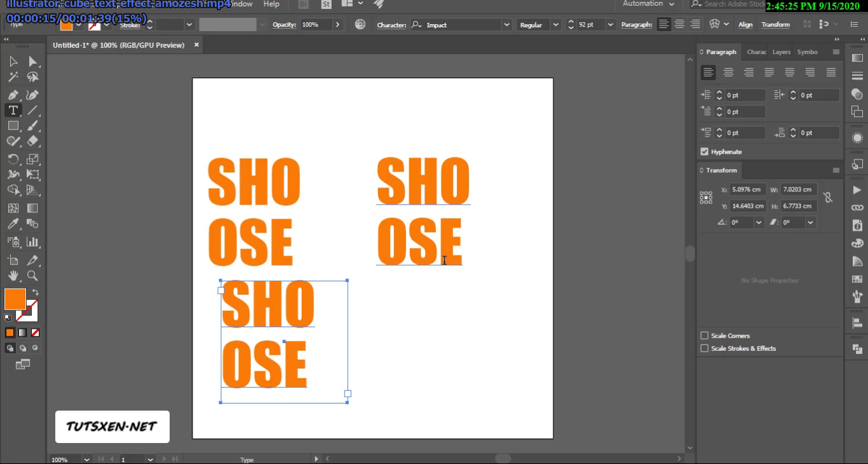Activate the Type tool

pos(13,110)
